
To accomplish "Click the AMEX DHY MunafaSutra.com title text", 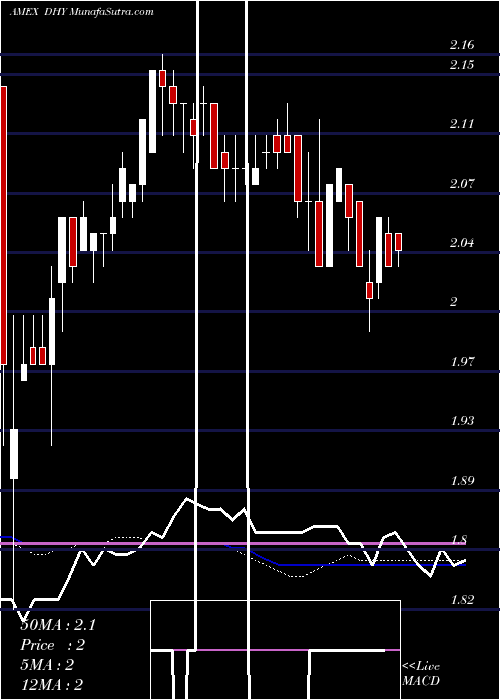I will (81, 12).
